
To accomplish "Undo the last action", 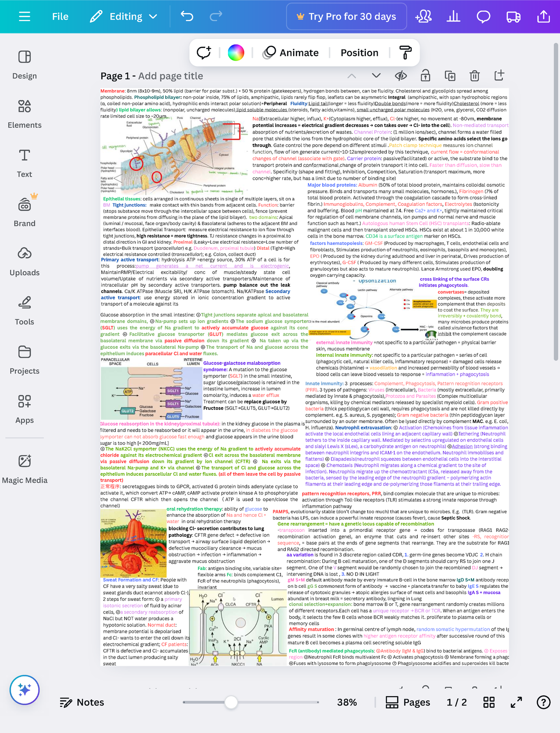I will (187, 17).
